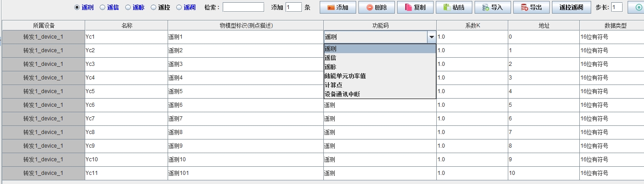Click the 粘贴 (paste) button
The height and width of the screenshot is (184, 644).
tap(454, 7)
